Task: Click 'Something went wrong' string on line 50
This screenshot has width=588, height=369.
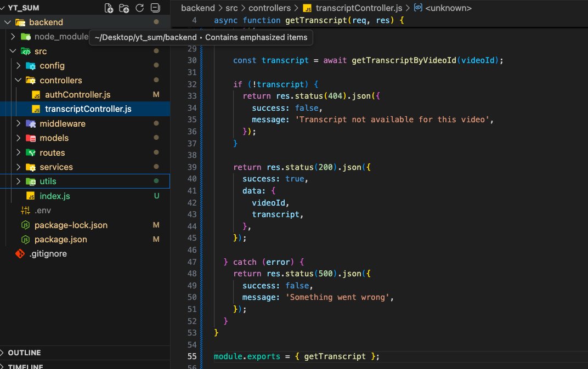Action: [x=337, y=297]
